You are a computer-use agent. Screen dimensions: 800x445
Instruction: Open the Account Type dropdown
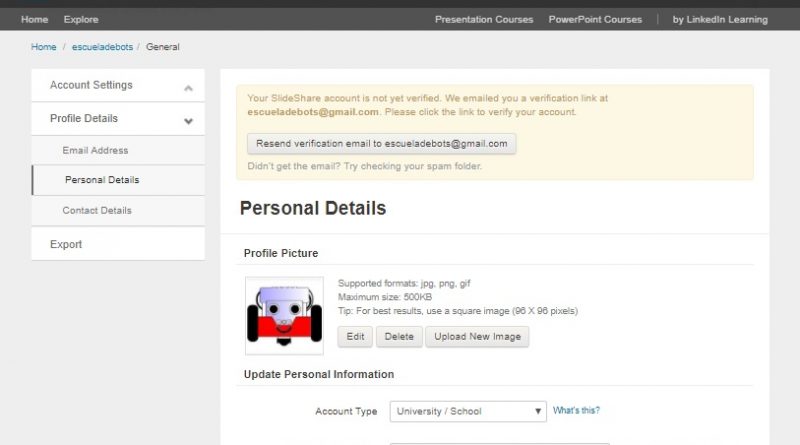[467, 411]
